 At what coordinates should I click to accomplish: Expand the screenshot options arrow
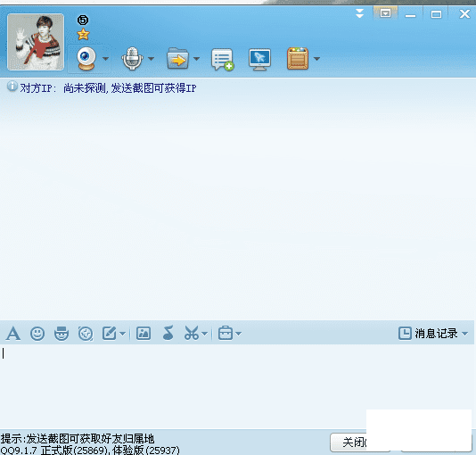(205, 334)
